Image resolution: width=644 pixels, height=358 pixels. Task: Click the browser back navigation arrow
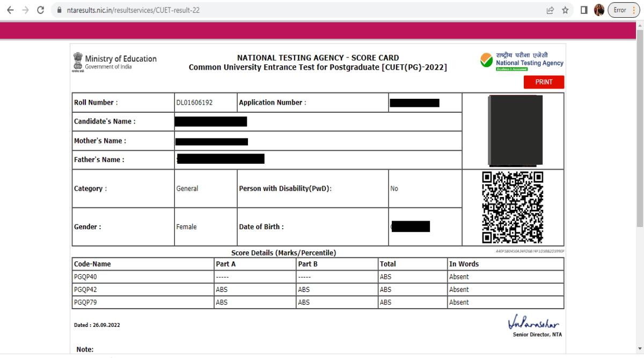point(10,10)
